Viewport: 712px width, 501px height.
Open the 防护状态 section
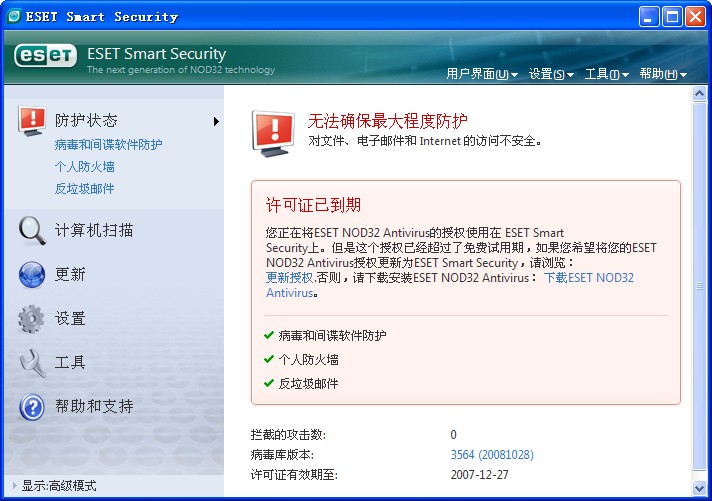pos(86,120)
